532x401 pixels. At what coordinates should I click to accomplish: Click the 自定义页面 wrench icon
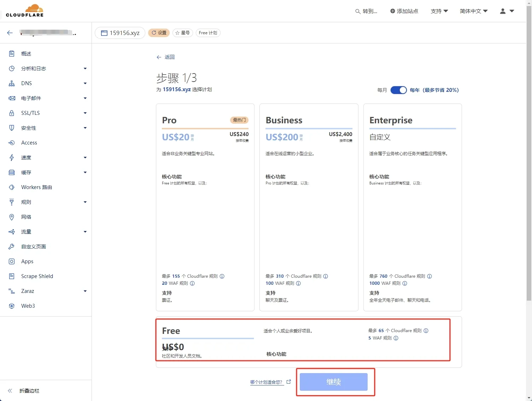click(12, 247)
